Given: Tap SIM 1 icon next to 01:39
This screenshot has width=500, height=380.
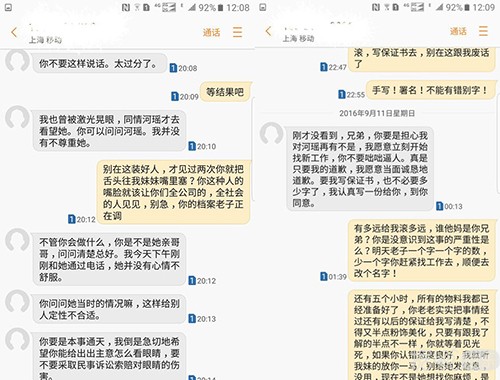Looking at the screenshot, I should 324,276.
